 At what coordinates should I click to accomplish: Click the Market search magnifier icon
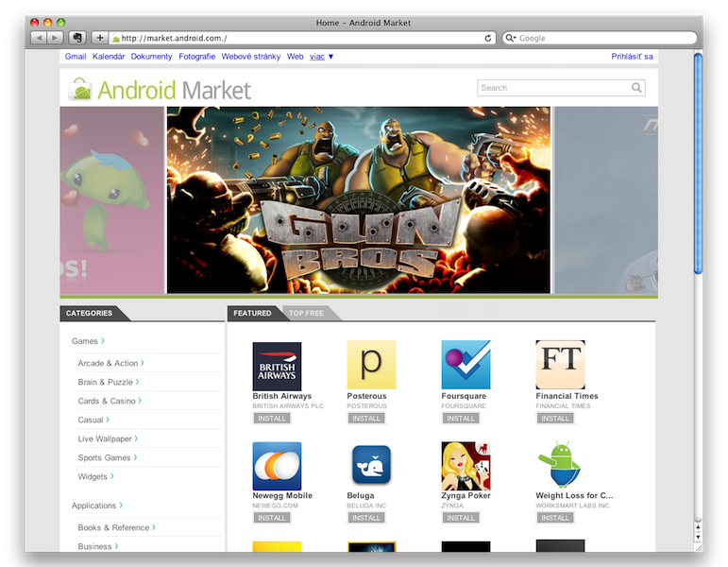pyautogui.click(x=636, y=87)
